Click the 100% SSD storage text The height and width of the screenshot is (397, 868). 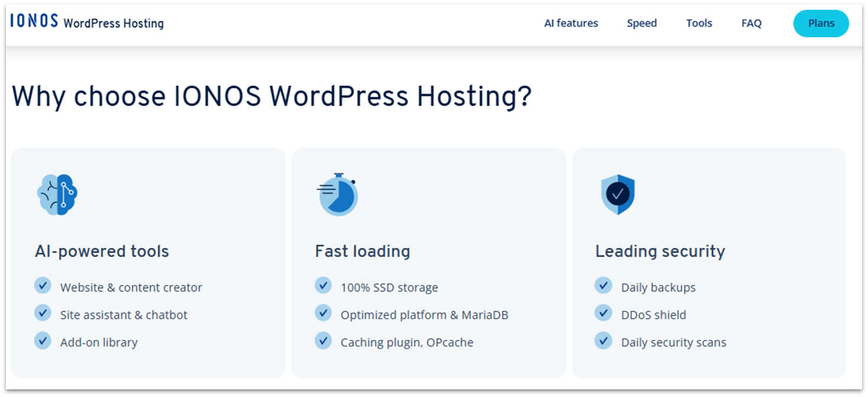click(389, 288)
